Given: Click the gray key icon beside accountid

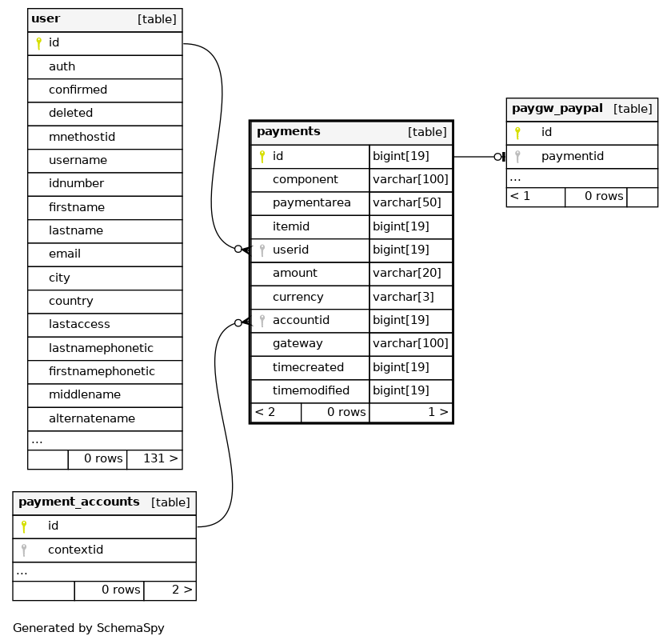Looking at the screenshot, I should click(262, 321).
